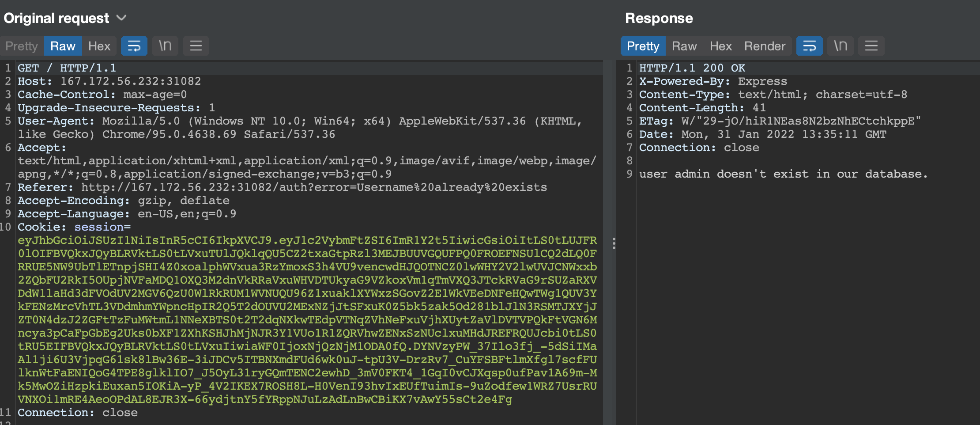Click the response body message line

point(783,174)
